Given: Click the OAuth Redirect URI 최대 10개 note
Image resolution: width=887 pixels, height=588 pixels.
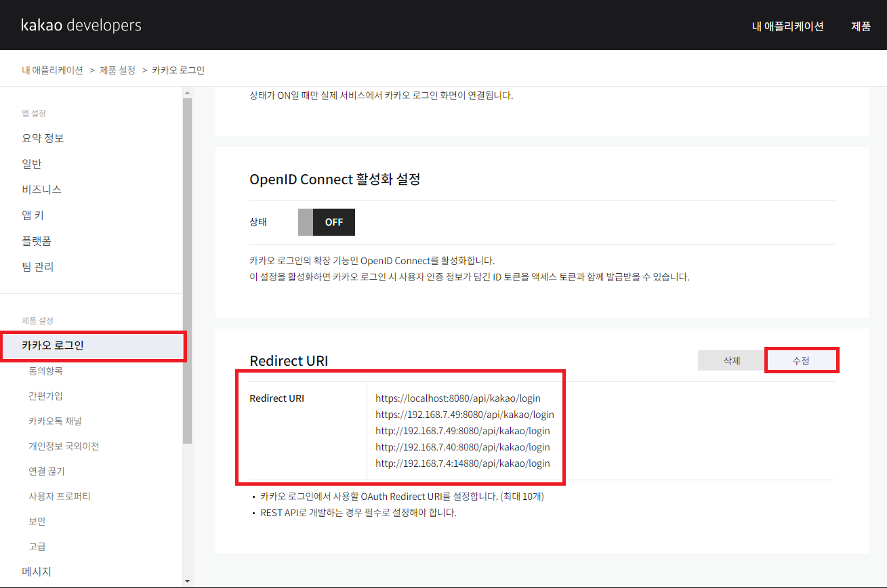Looking at the screenshot, I should [x=402, y=497].
